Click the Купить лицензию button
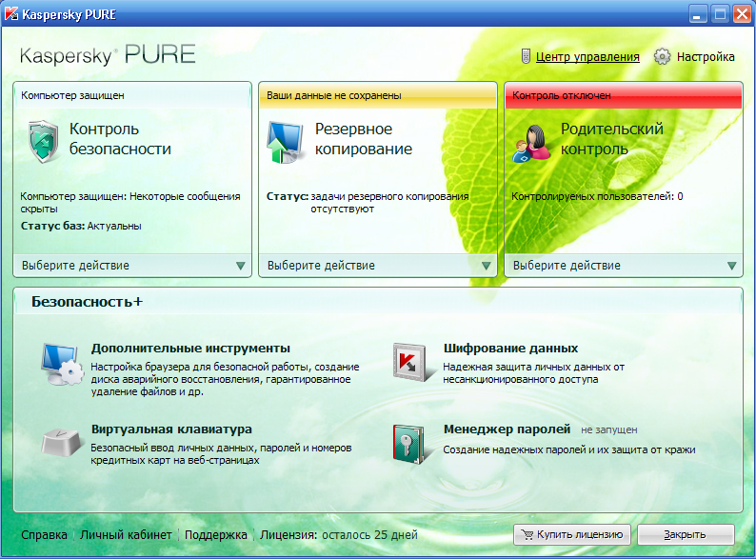756x559 pixels. coord(572,534)
